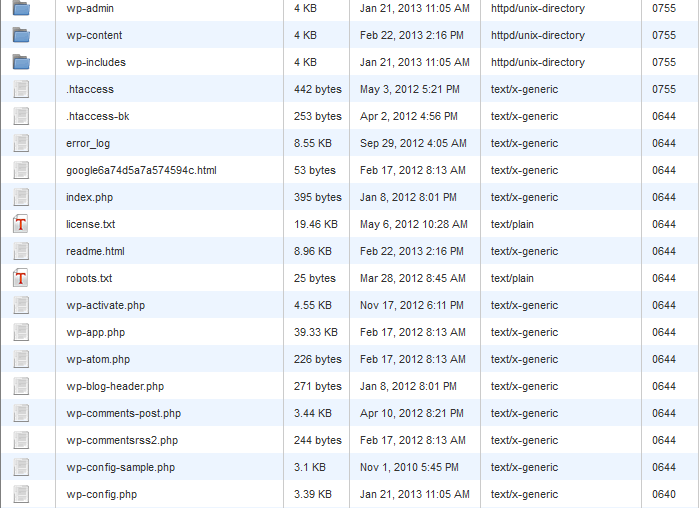
Task: Select the wp-config.php file icon
Action: [x=21, y=494]
